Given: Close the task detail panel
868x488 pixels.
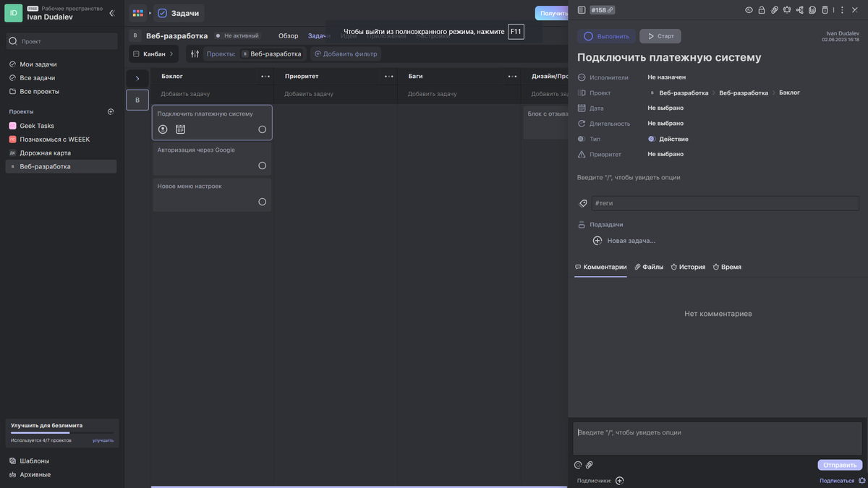Looking at the screenshot, I should pos(856,10).
